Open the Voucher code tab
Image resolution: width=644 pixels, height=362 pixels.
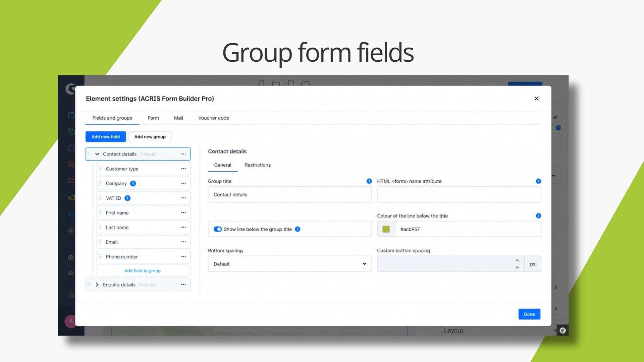pyautogui.click(x=214, y=118)
